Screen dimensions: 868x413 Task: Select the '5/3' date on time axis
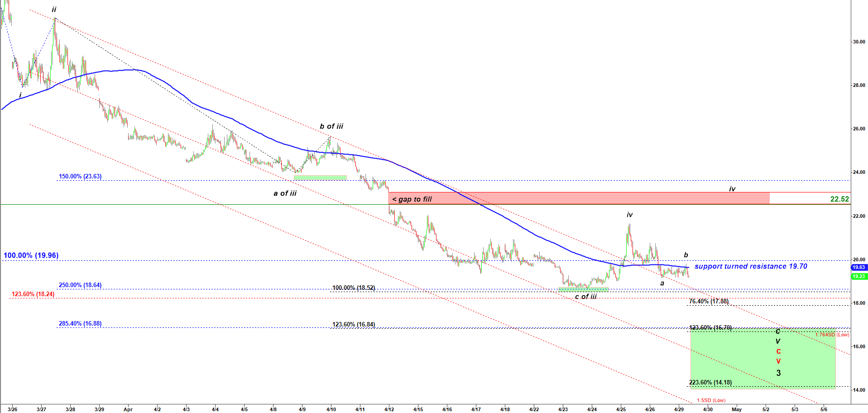tap(795, 409)
